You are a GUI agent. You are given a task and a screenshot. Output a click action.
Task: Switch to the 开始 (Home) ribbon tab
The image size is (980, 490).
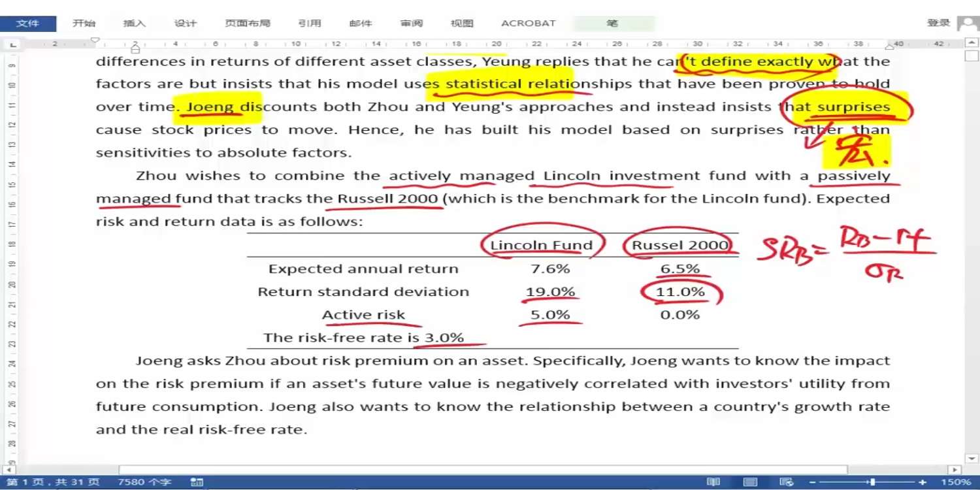tap(84, 23)
